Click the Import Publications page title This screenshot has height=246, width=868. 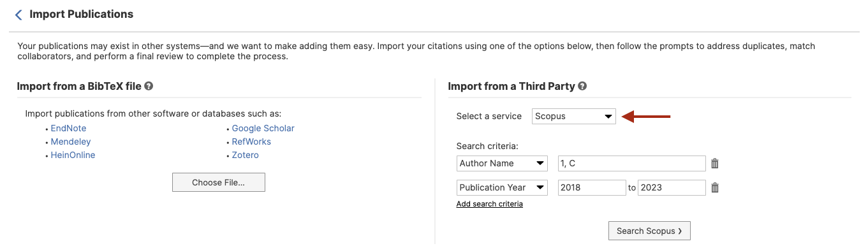82,14
